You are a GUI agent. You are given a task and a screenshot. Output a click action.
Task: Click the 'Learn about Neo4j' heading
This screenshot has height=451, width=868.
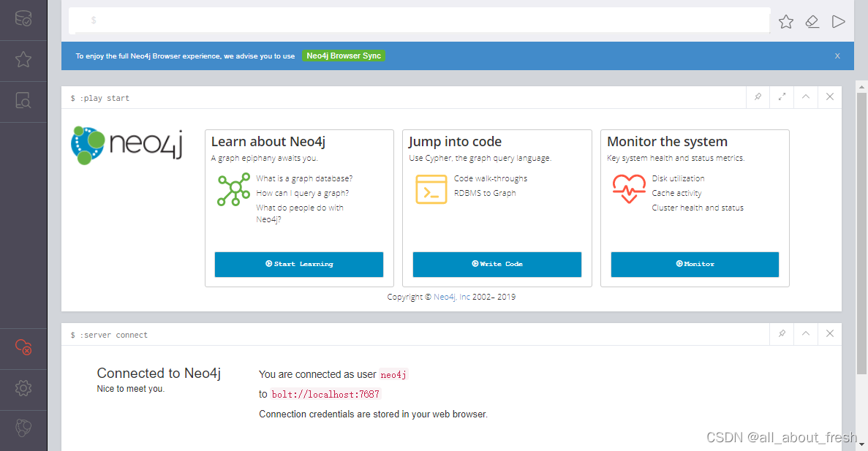[268, 142]
